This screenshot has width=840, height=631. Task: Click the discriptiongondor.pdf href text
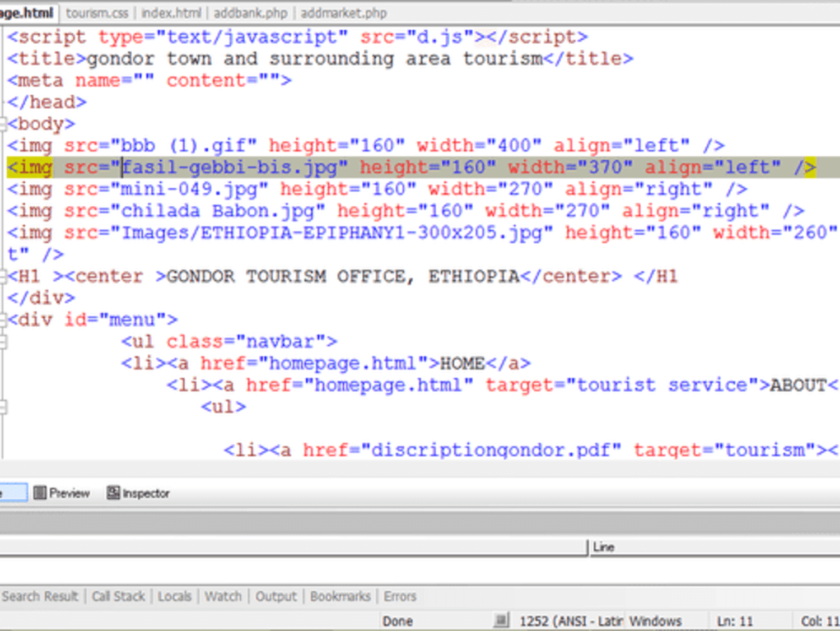pos(491,450)
